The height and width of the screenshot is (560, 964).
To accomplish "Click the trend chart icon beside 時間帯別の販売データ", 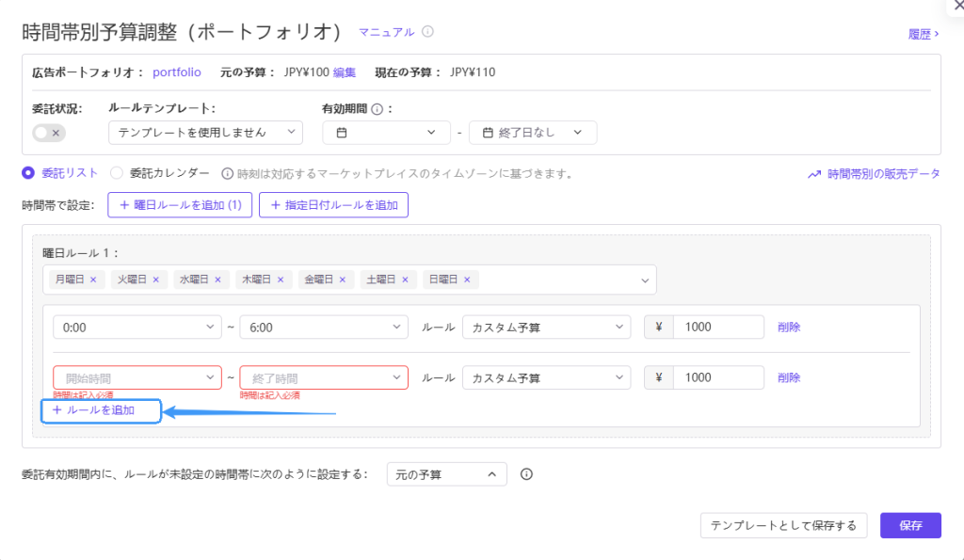I will click(814, 174).
